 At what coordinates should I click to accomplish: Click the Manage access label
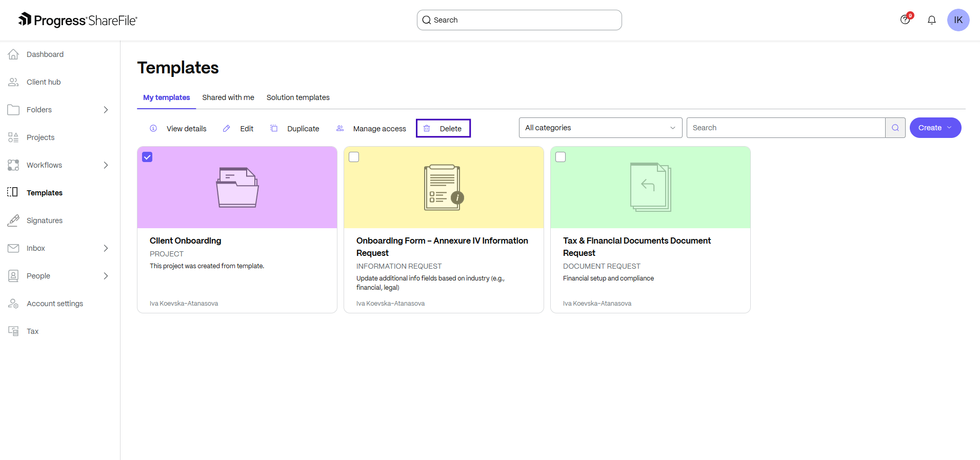(x=379, y=129)
